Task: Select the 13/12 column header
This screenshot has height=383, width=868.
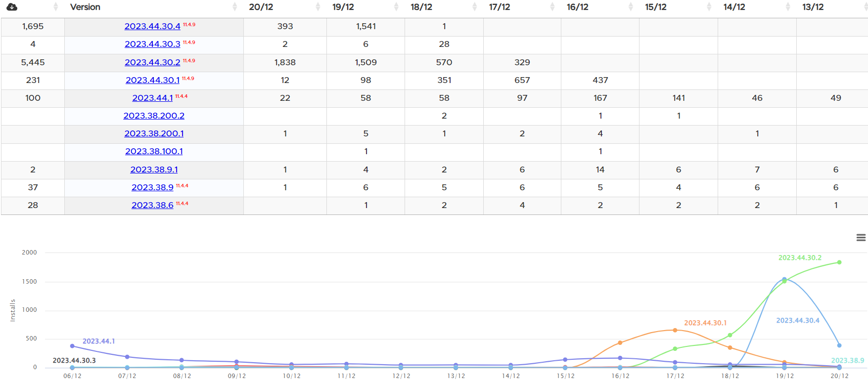Action: click(813, 7)
